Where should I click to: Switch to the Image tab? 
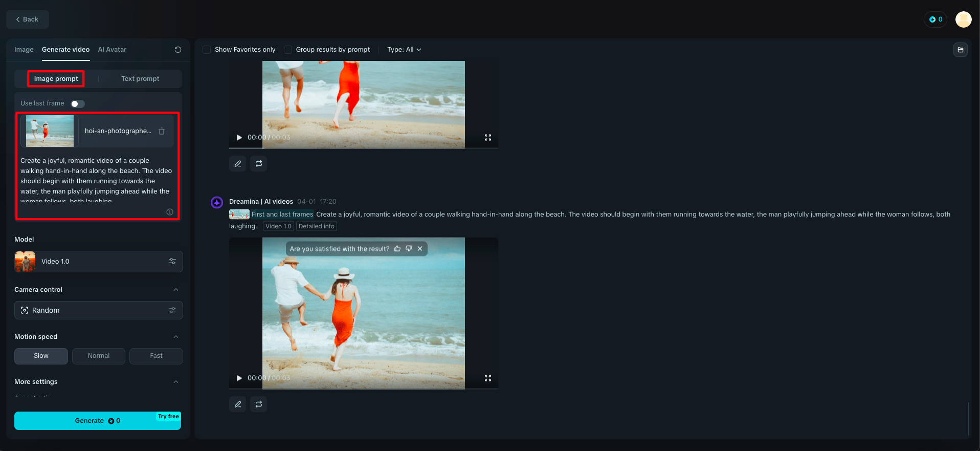coord(24,50)
